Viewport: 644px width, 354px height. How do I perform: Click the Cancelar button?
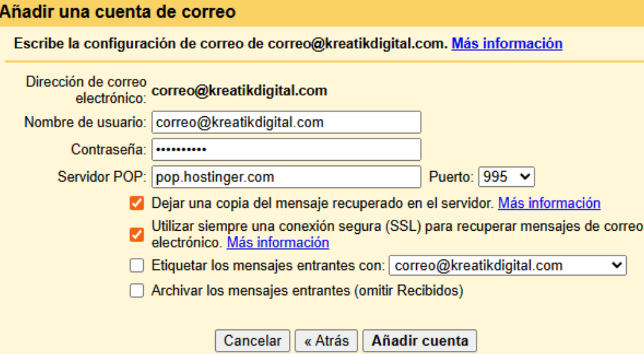[x=253, y=341]
